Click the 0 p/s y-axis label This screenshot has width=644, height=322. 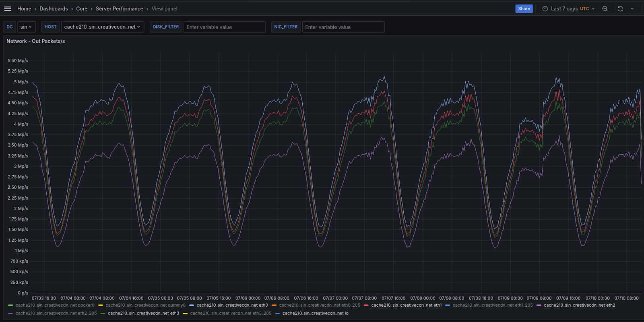click(23, 293)
